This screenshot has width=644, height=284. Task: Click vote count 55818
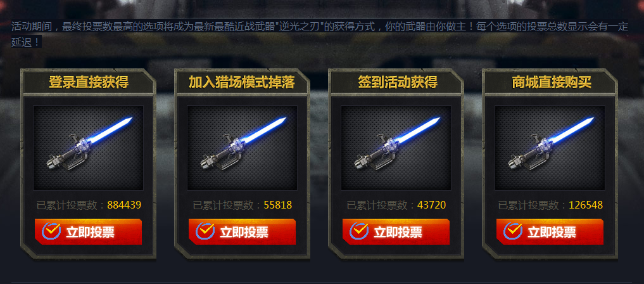(x=277, y=205)
